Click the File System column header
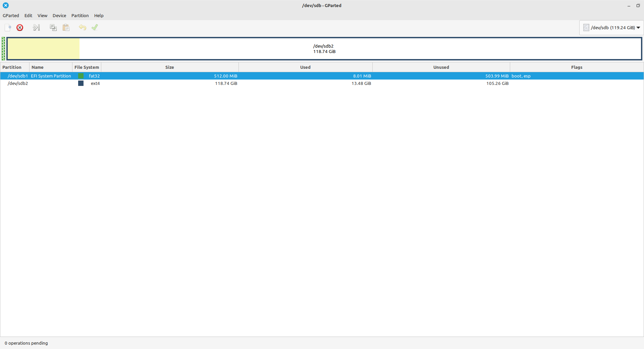This screenshot has width=644, height=349. (87, 67)
